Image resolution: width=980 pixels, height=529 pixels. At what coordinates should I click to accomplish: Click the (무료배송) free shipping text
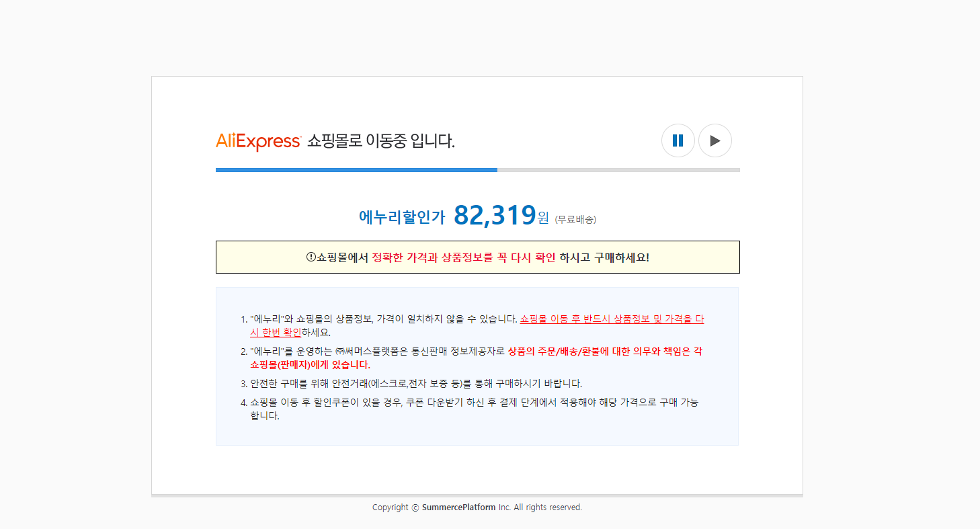pos(575,219)
